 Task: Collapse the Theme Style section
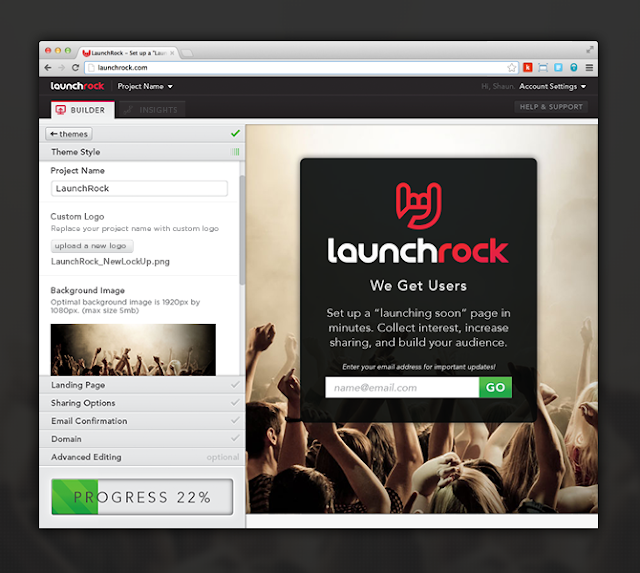click(142, 152)
